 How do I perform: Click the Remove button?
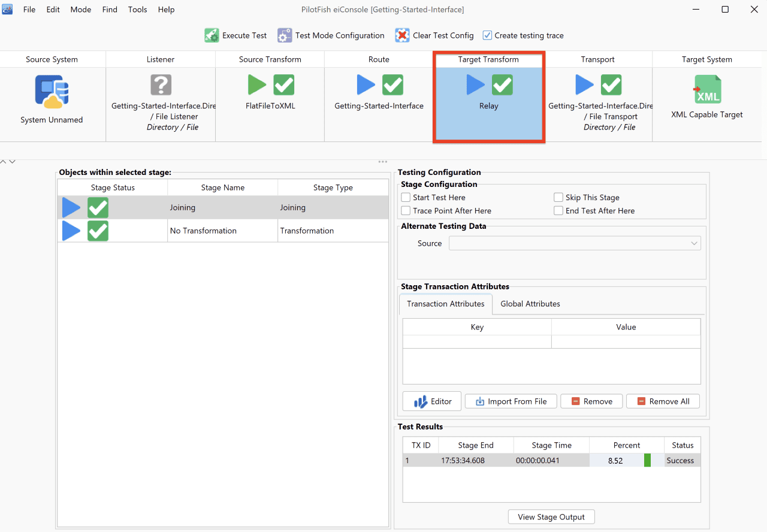pyautogui.click(x=591, y=401)
